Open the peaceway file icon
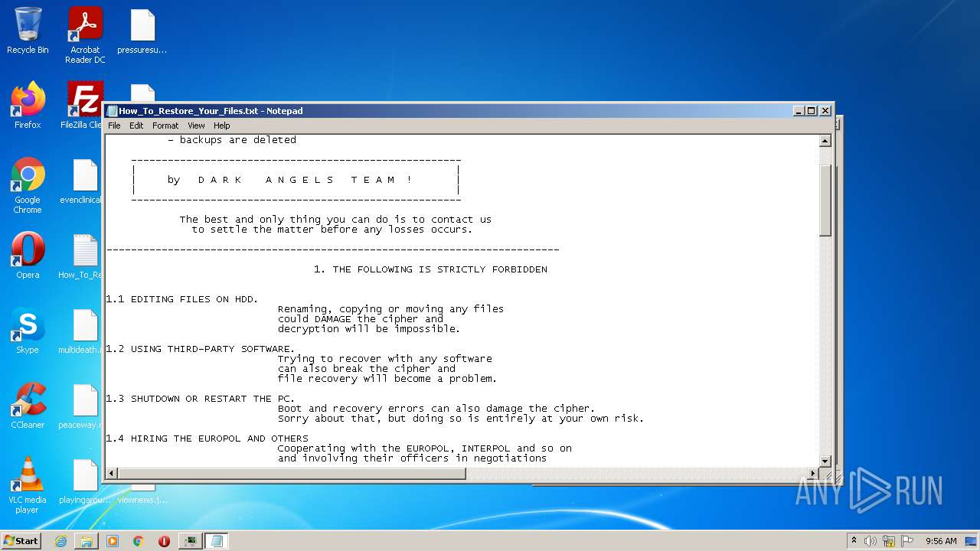This screenshot has width=980, height=551. pos(81,406)
